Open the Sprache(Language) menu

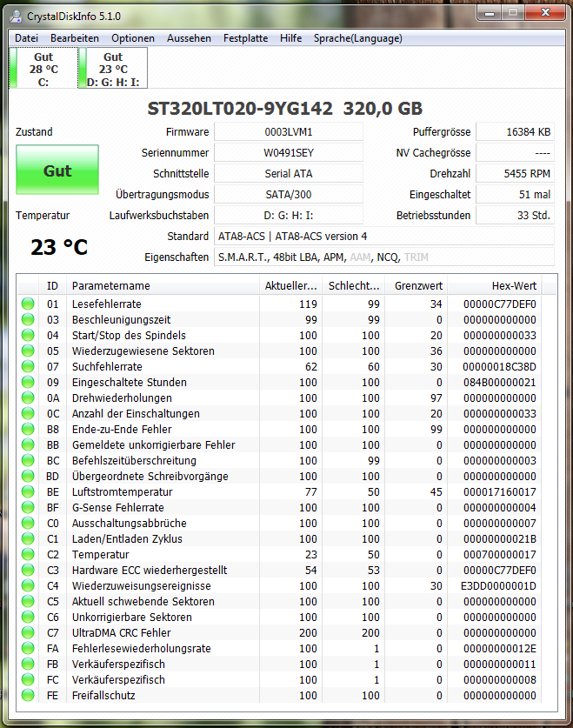tap(357, 38)
